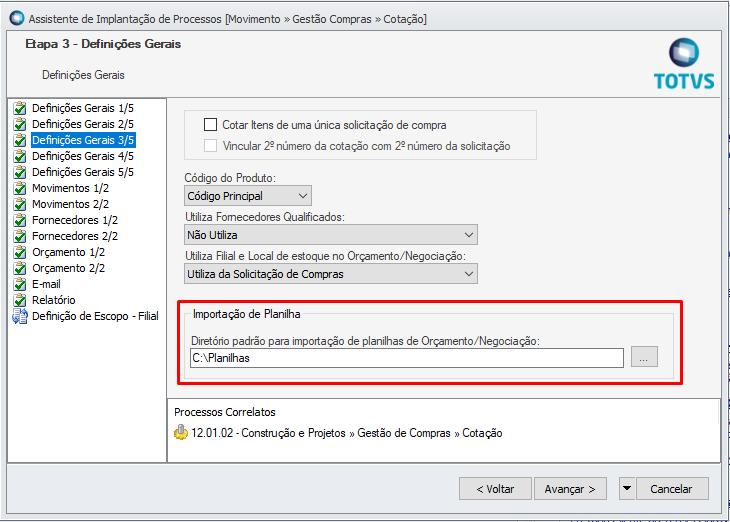Click the Definição de Escopo - Filial icon
Viewport: 730px width, 522px height.
click(x=20, y=316)
